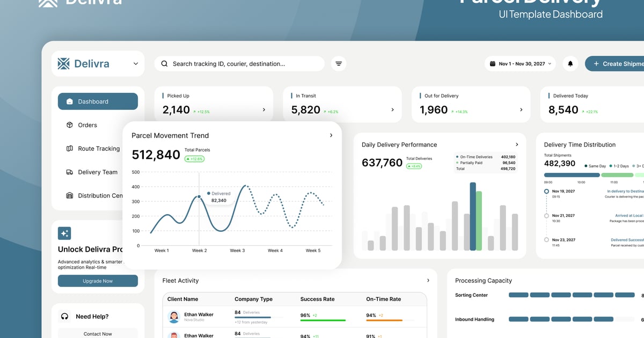Click the +12.6% badge under Total Parcels
Viewport: 644px width, 338px height.
194,159
